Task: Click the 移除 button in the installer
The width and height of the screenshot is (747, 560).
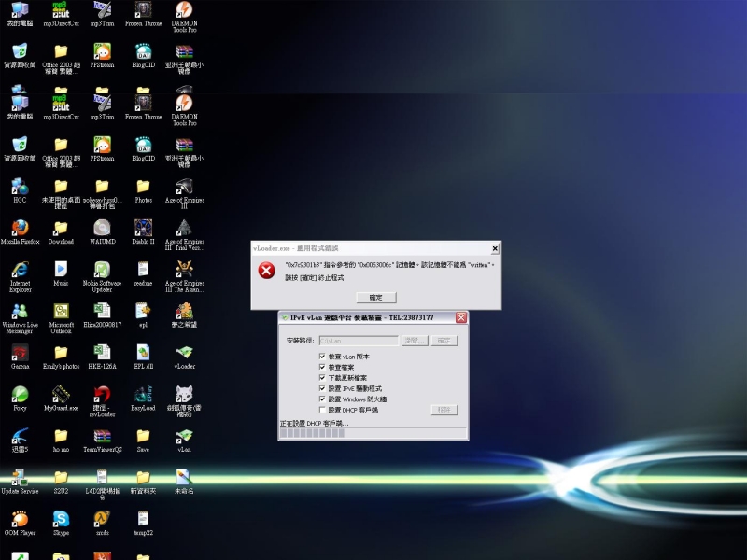Action: [444, 410]
